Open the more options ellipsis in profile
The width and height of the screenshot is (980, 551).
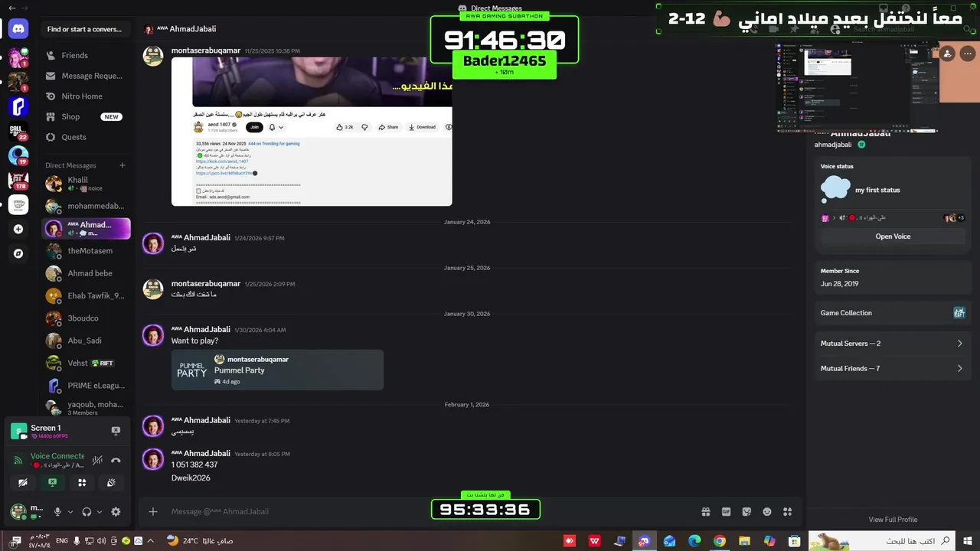968,54
